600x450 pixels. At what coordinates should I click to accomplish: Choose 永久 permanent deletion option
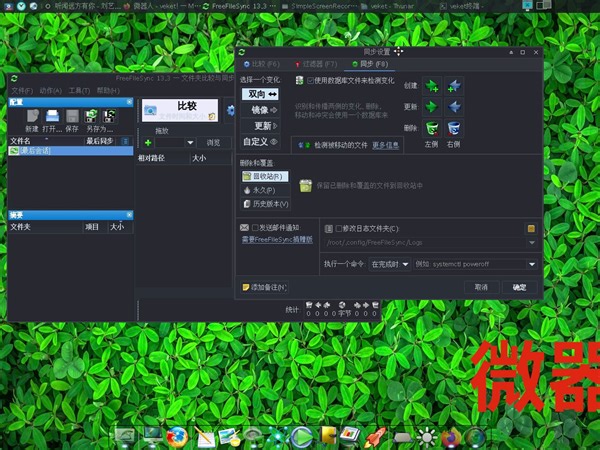point(265,190)
